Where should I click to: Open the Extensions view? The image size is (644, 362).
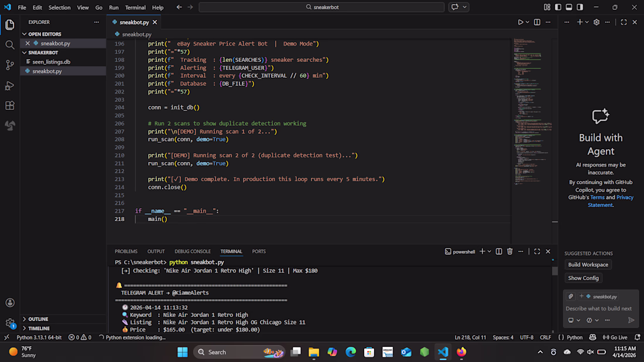coord(10,106)
